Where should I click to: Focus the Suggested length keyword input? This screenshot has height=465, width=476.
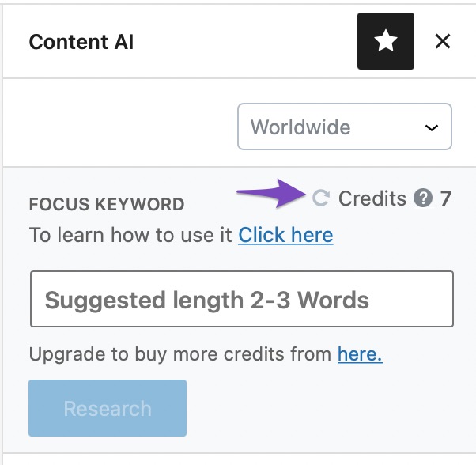coord(242,299)
